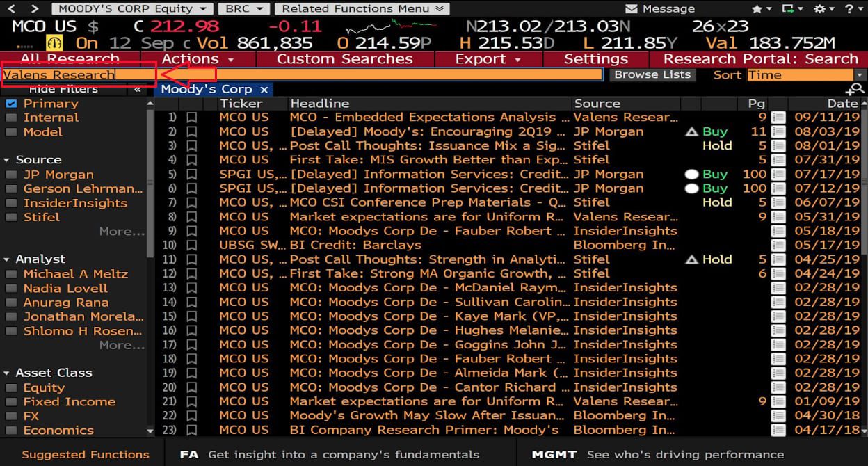Expand the Related Functions Menu
This screenshot has height=466, width=868.
[x=362, y=9]
